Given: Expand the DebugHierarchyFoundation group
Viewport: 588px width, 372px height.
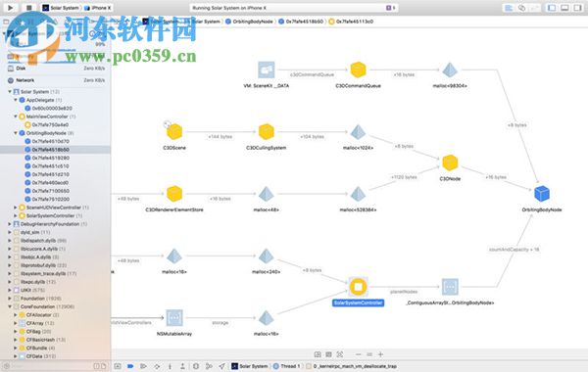Looking at the screenshot, I should (10, 223).
